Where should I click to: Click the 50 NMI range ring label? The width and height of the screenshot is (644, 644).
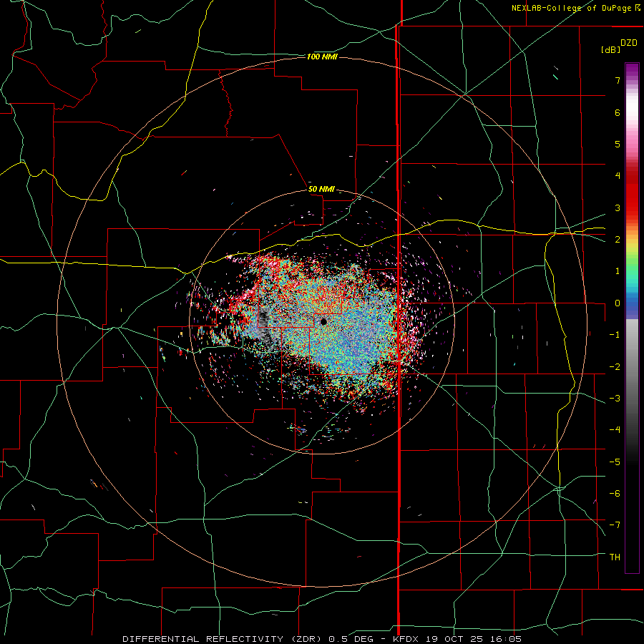pos(321,189)
